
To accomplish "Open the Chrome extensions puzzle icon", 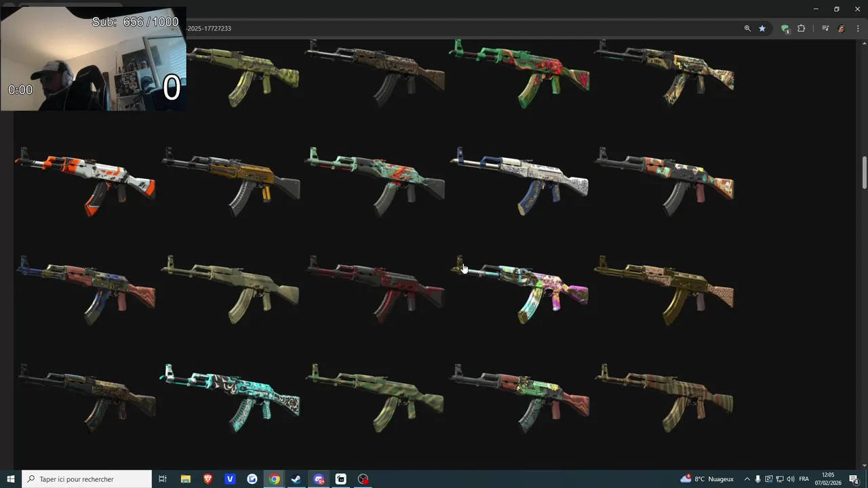I will [801, 28].
